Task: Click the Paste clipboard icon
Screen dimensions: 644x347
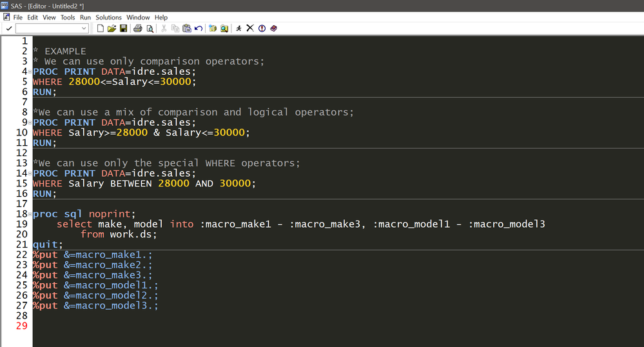Action: [x=186, y=28]
